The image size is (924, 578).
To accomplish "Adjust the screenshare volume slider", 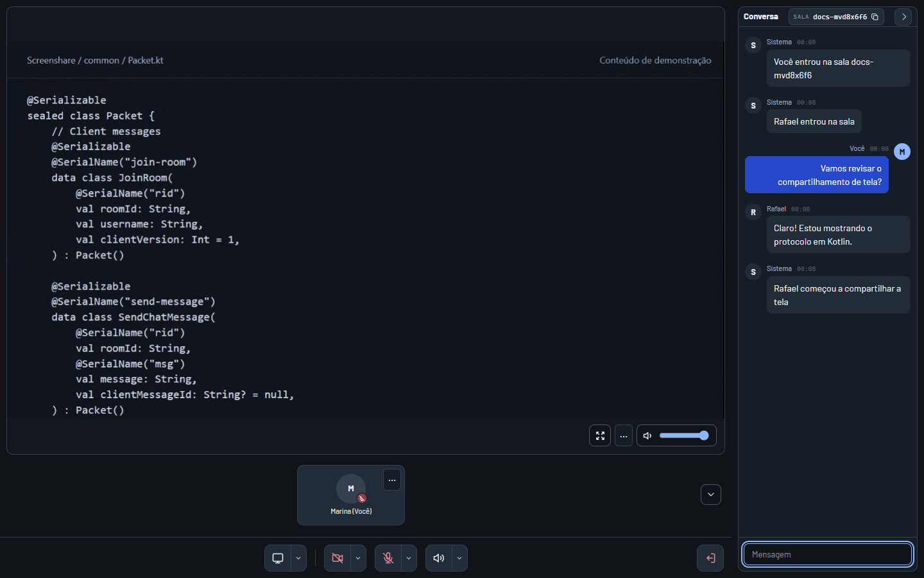I will (x=683, y=435).
